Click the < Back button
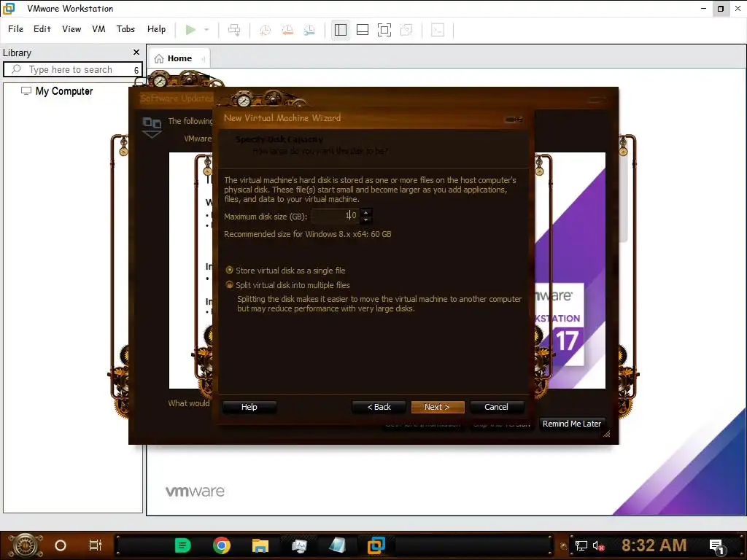The height and width of the screenshot is (560, 747). (x=379, y=407)
